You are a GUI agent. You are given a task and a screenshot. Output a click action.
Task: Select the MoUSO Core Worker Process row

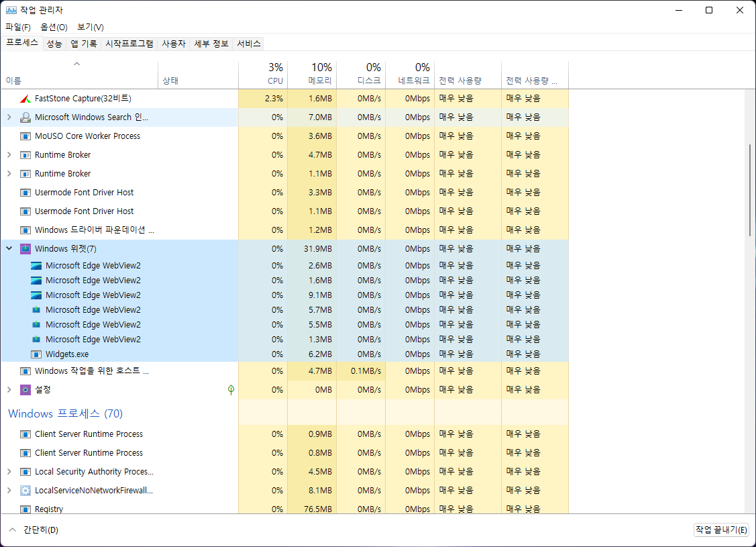coord(284,136)
